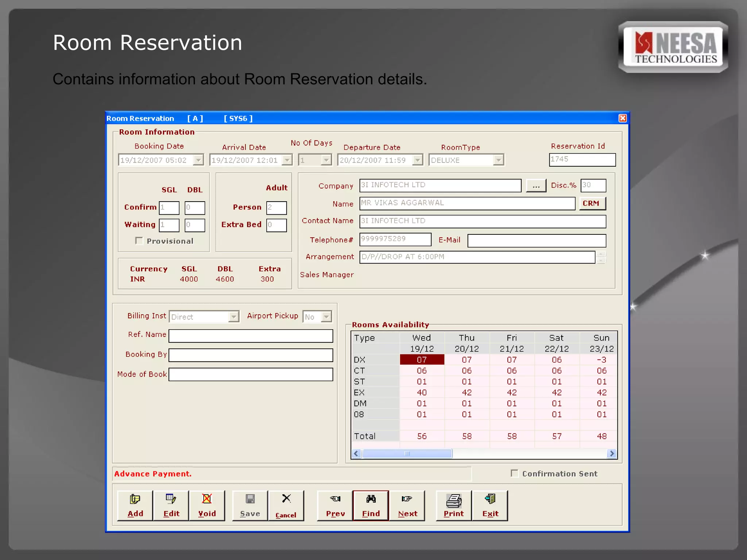Screen dimensions: 747x560
Task: Open the CRM button next to Name
Action: click(592, 203)
